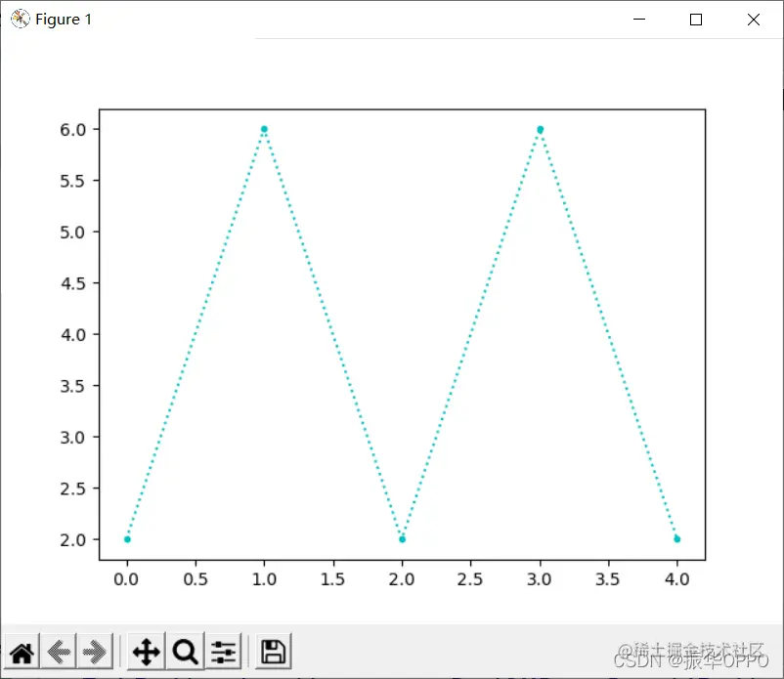Click the x-axis label '4.0'
The width and height of the screenshot is (784, 679).
point(677,579)
